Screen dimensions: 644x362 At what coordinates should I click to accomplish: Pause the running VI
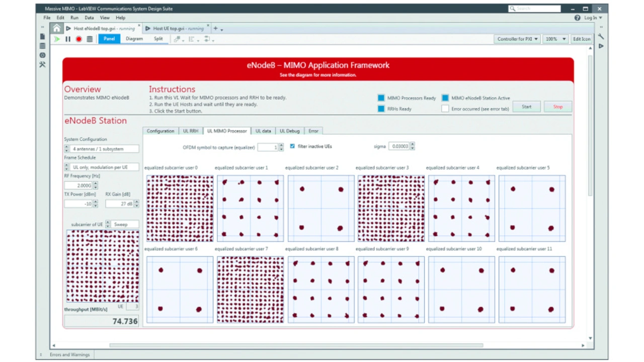pos(68,39)
